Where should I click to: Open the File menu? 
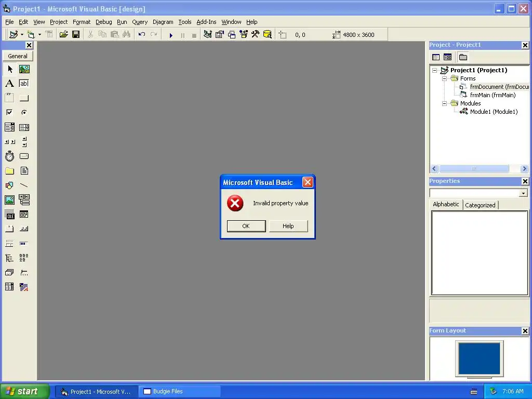point(9,22)
